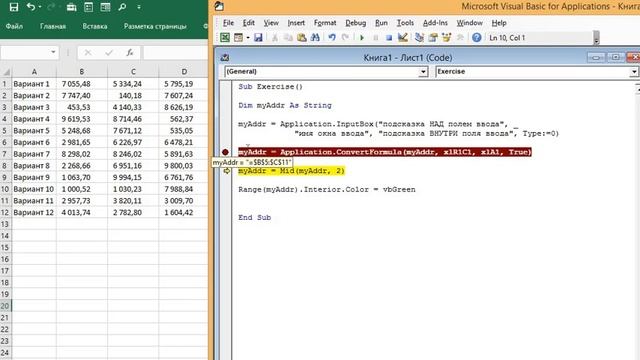Toggle Design Mode icon in VBA toolbar

(x=402, y=38)
